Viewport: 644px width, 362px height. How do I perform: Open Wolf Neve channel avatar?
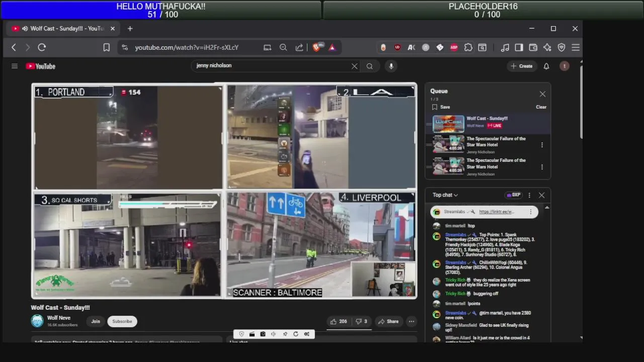coord(37,321)
